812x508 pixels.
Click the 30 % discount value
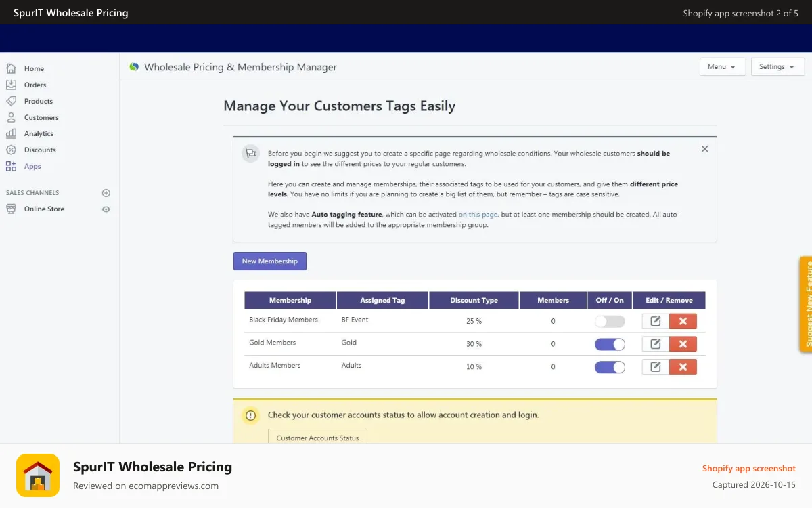(474, 344)
